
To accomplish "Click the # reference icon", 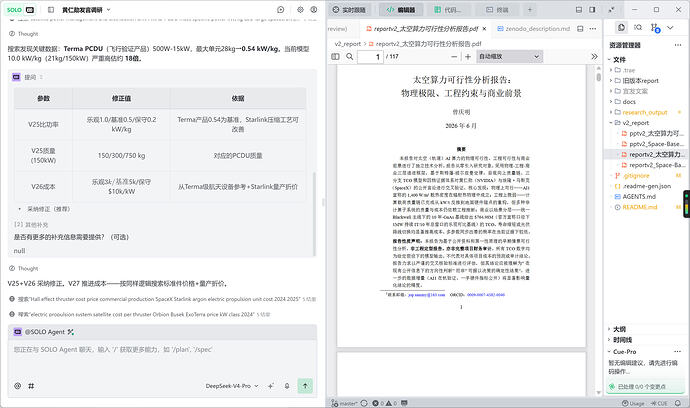I will (x=31, y=386).
